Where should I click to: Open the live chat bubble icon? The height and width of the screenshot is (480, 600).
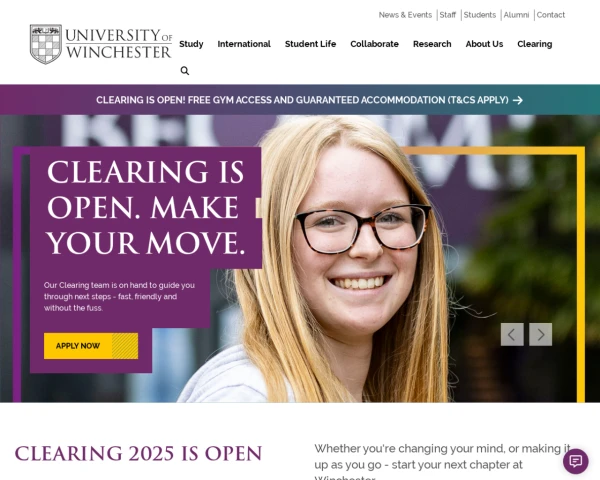[576, 461]
